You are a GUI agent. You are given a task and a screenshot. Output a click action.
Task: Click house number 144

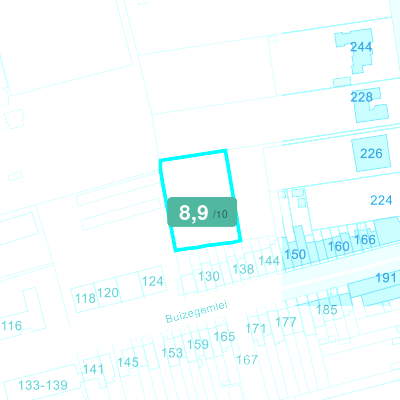(x=269, y=260)
